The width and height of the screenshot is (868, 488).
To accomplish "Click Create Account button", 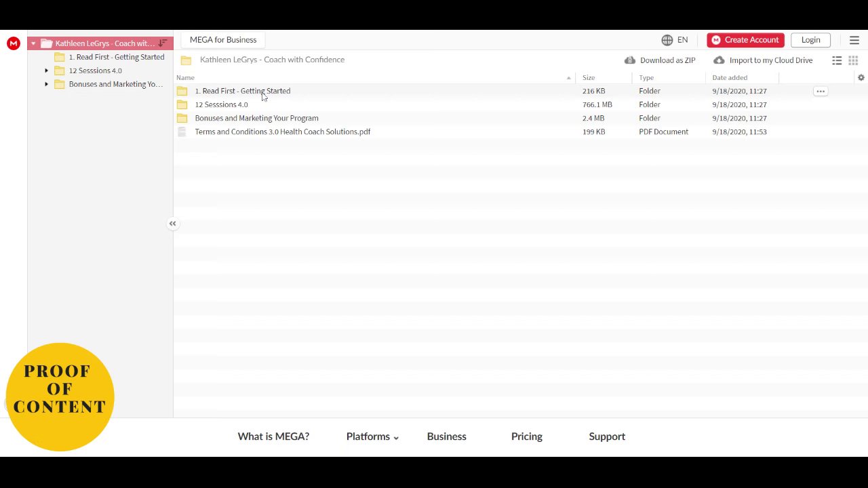I will tap(745, 40).
